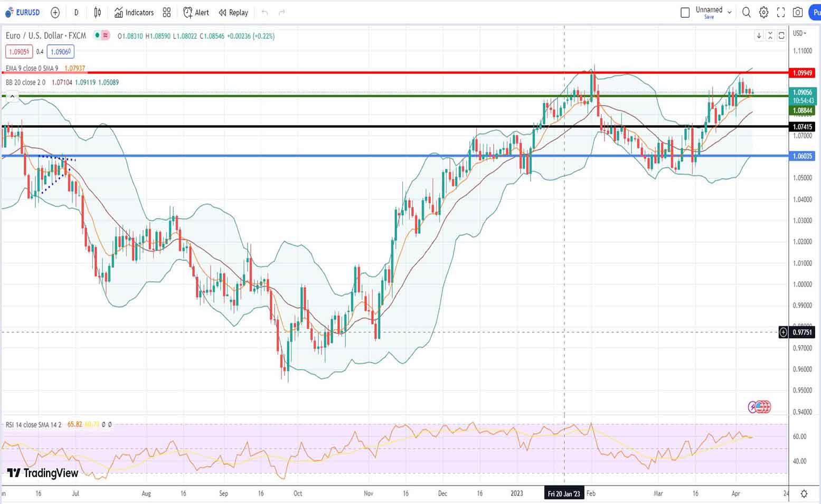
Task: Start Replay mode
Action: [233, 12]
